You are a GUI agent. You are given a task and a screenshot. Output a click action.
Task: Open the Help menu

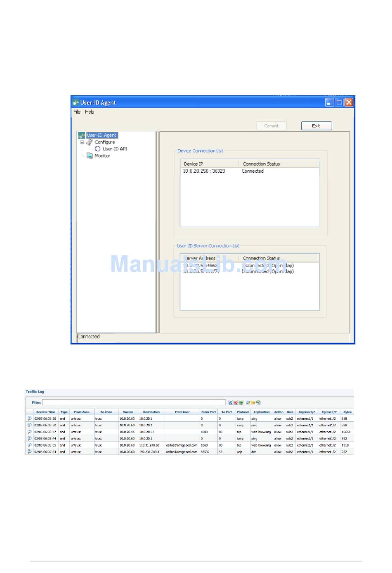[90, 112]
